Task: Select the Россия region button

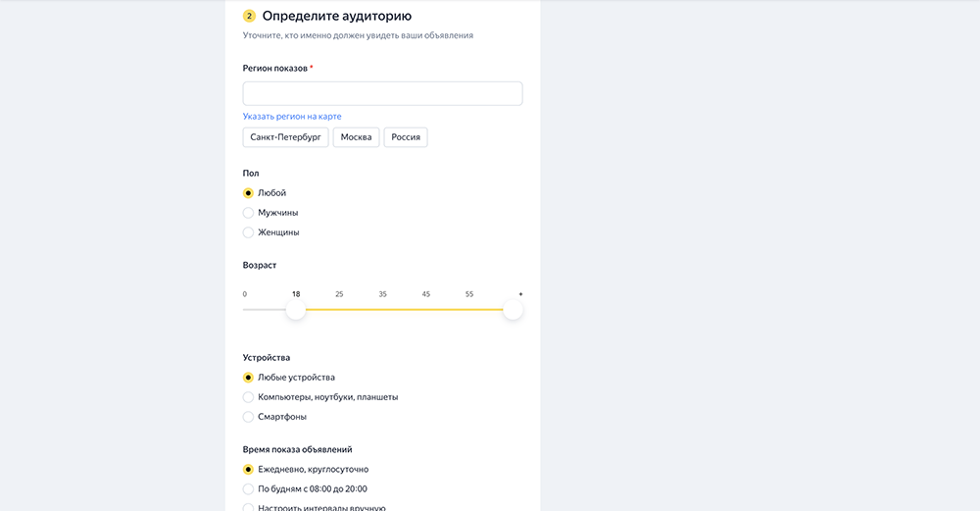Action: [406, 137]
